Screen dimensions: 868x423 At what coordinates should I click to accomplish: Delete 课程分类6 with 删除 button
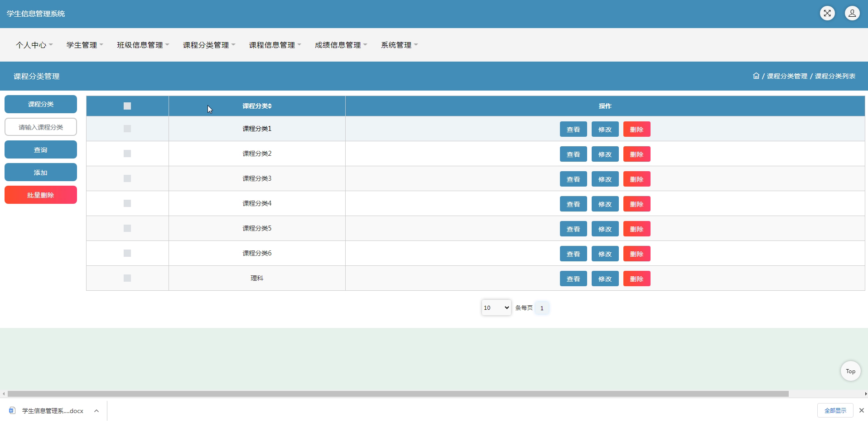[x=637, y=254]
